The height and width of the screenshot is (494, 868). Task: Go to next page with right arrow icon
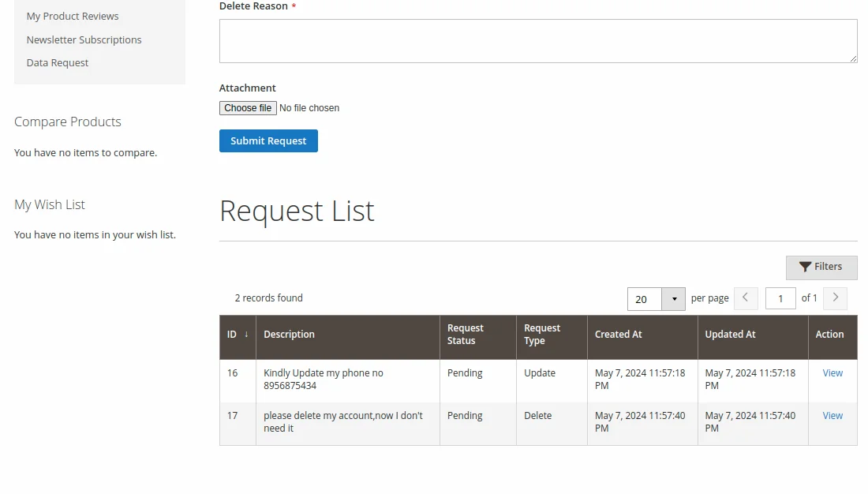[835, 298]
